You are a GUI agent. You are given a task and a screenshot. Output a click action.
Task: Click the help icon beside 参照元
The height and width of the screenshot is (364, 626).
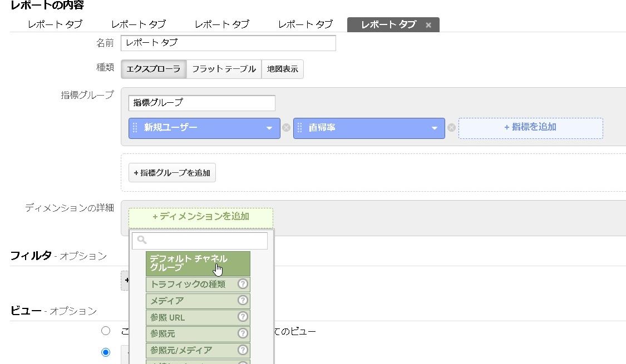tap(243, 333)
